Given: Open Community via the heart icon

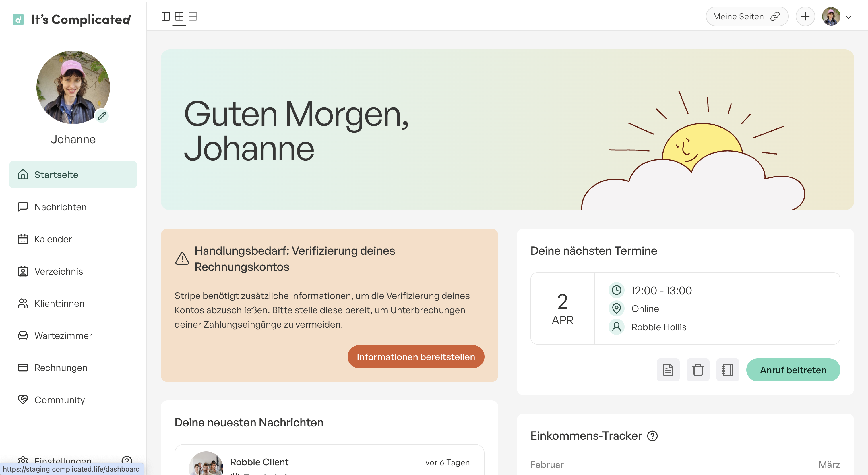Looking at the screenshot, I should (23, 400).
